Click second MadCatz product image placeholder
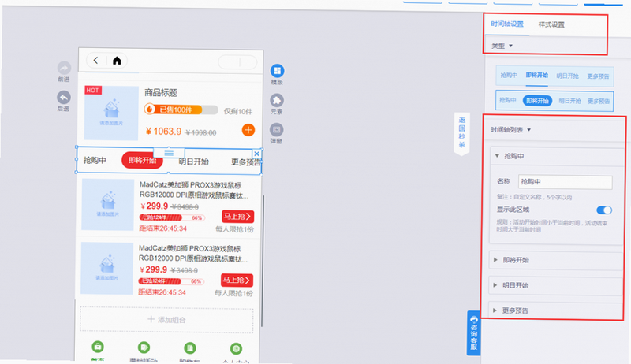The width and height of the screenshot is (631, 364). coord(107,268)
